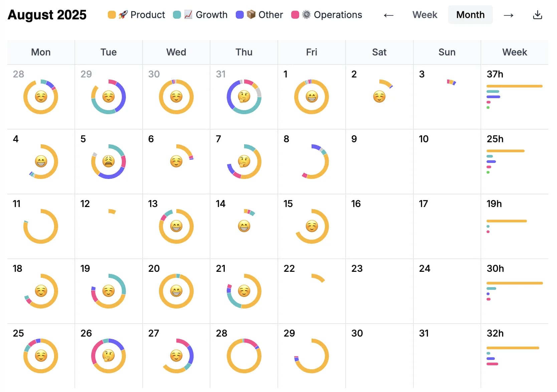557x392 pixels.
Task: Open the donut ring for August 29
Action: 311,356
